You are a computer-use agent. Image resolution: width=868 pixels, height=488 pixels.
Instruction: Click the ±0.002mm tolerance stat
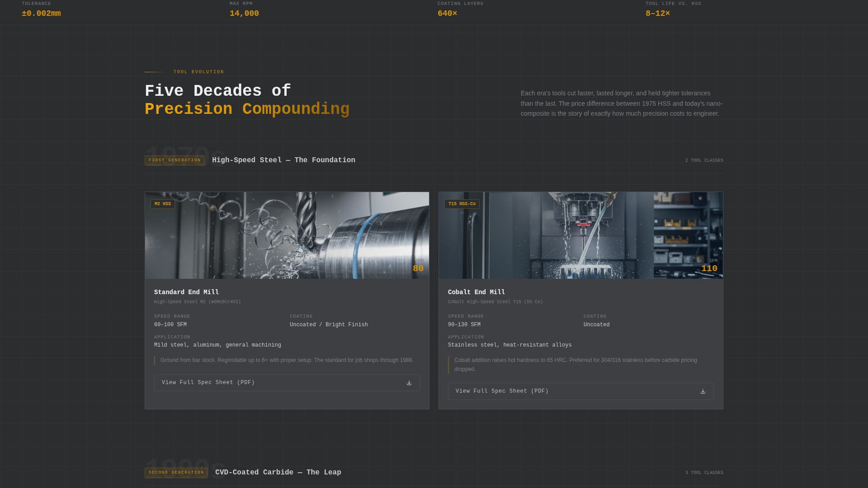tap(41, 13)
